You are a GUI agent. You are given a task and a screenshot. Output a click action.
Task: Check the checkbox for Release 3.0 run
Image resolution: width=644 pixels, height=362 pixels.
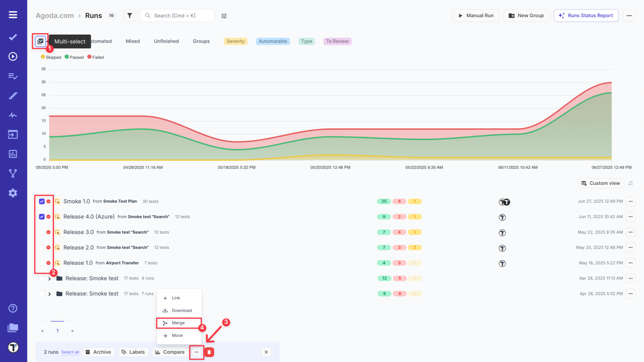[42, 232]
